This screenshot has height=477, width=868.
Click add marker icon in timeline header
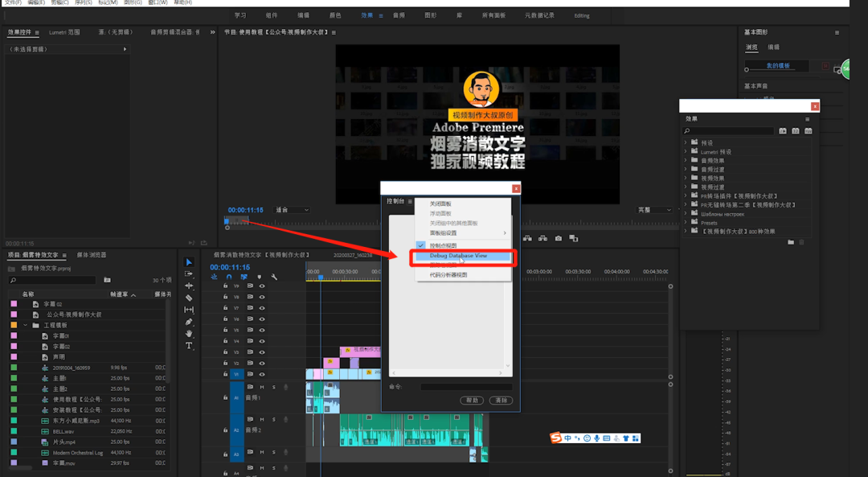[x=259, y=277]
